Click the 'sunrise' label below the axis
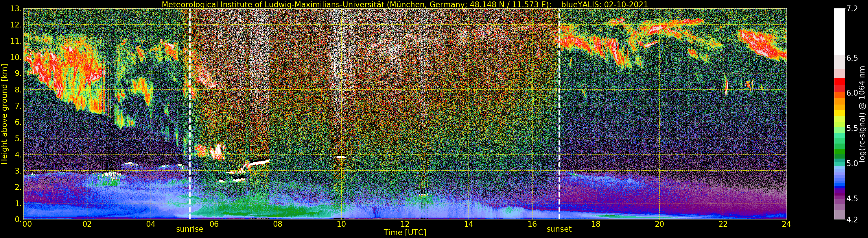 click(x=190, y=229)
